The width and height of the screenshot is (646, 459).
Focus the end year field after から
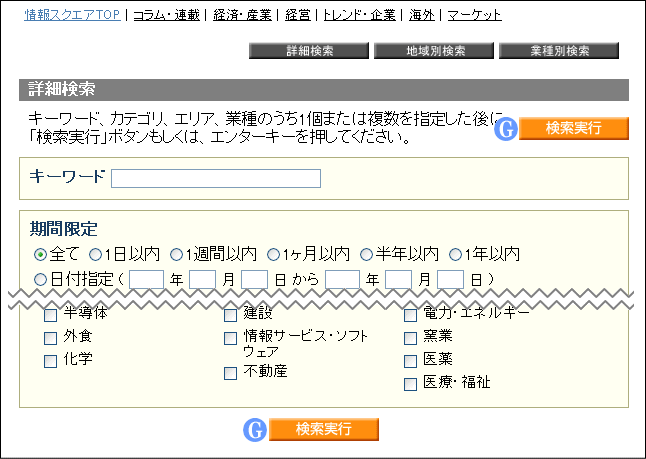[x=342, y=280]
